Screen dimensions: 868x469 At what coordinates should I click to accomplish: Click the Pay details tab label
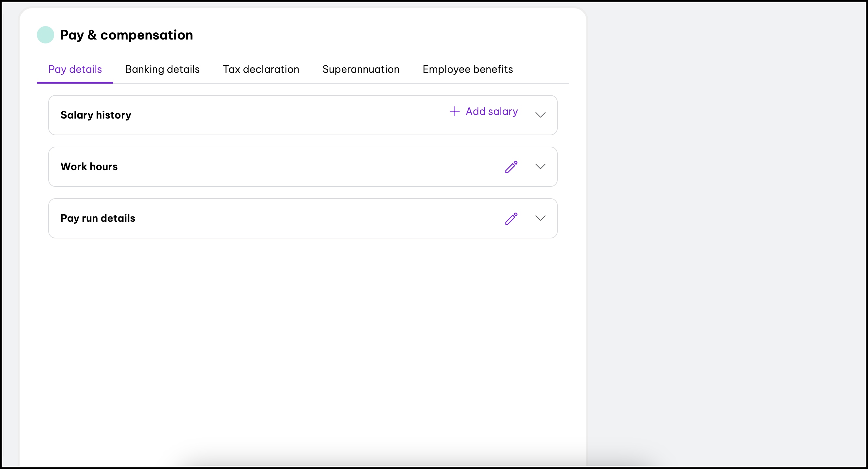click(74, 69)
